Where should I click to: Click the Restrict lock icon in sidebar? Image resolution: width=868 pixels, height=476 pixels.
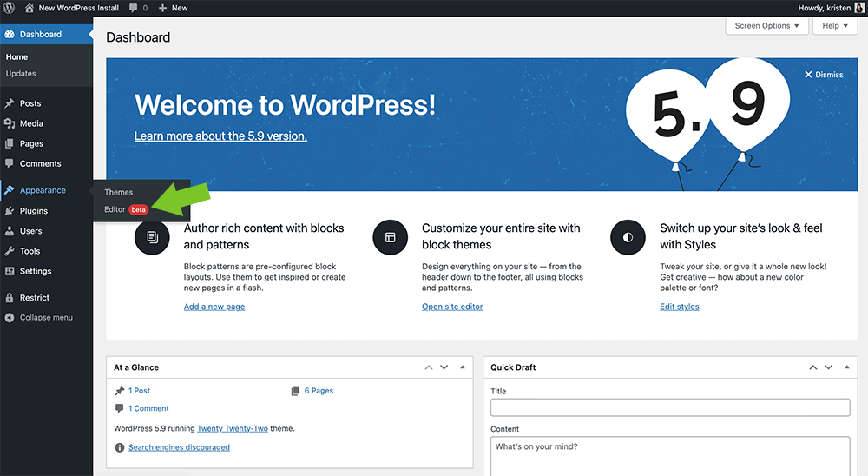(10, 298)
